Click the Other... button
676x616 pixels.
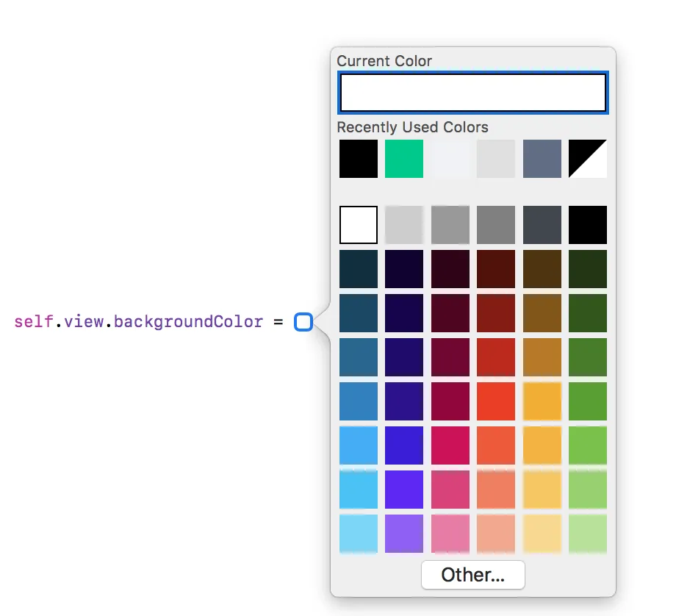coord(473,575)
